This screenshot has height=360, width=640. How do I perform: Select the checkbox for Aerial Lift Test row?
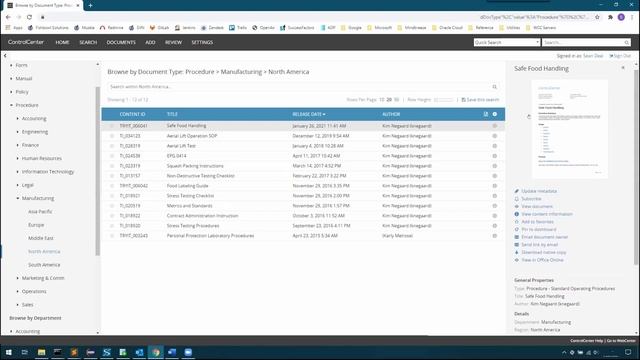click(112, 146)
